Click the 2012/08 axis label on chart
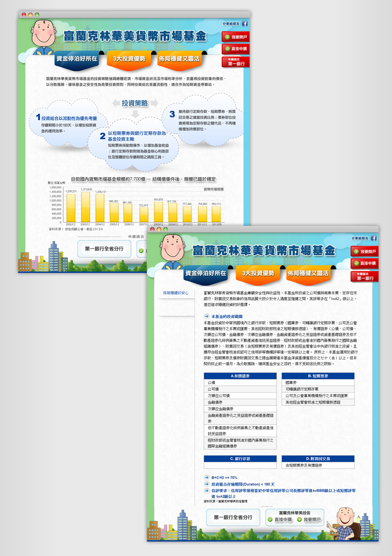Image resolution: width=392 pixels, height=556 pixels. 216,225
